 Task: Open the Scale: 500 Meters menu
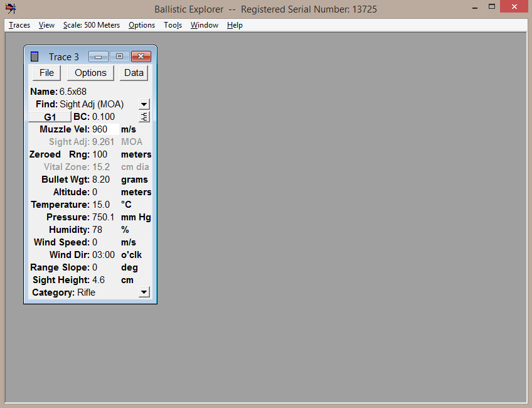click(91, 25)
